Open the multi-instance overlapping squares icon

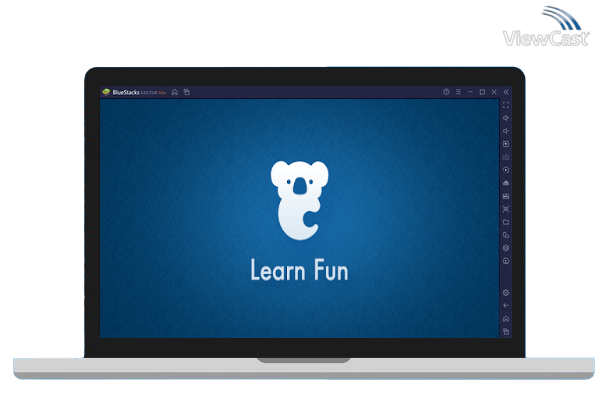[506, 235]
